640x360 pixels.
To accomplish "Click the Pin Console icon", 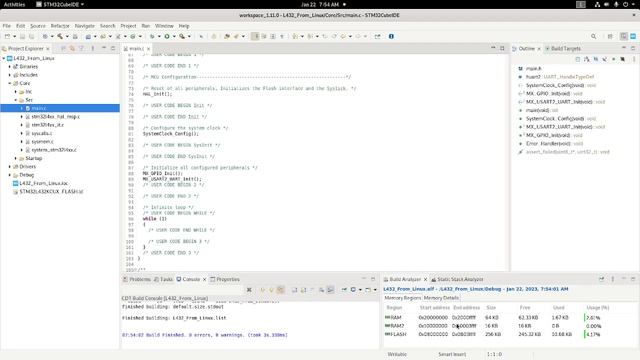I will point(344,290).
